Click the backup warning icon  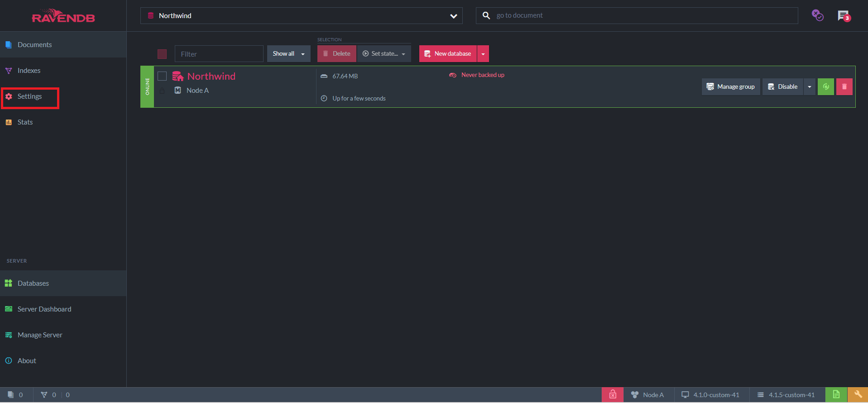pyautogui.click(x=452, y=75)
